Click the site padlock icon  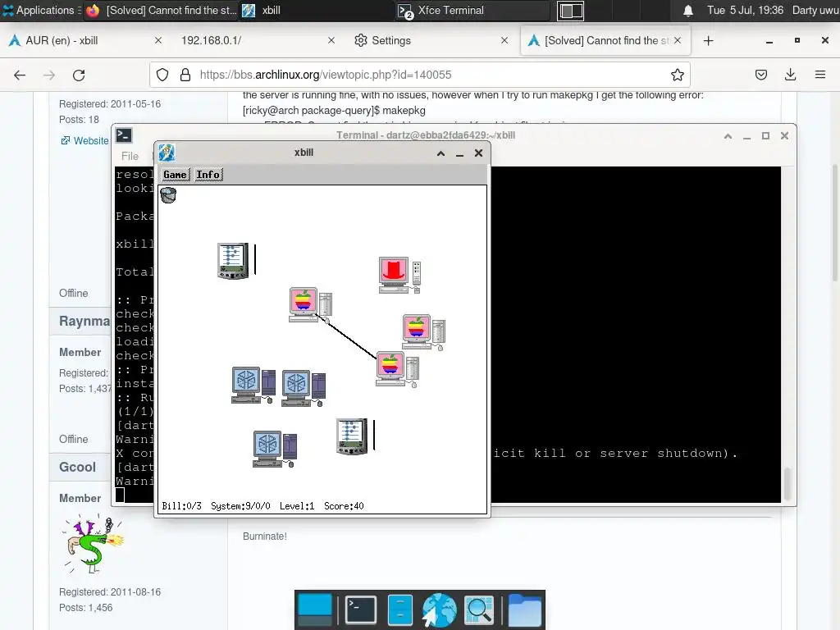pos(185,75)
